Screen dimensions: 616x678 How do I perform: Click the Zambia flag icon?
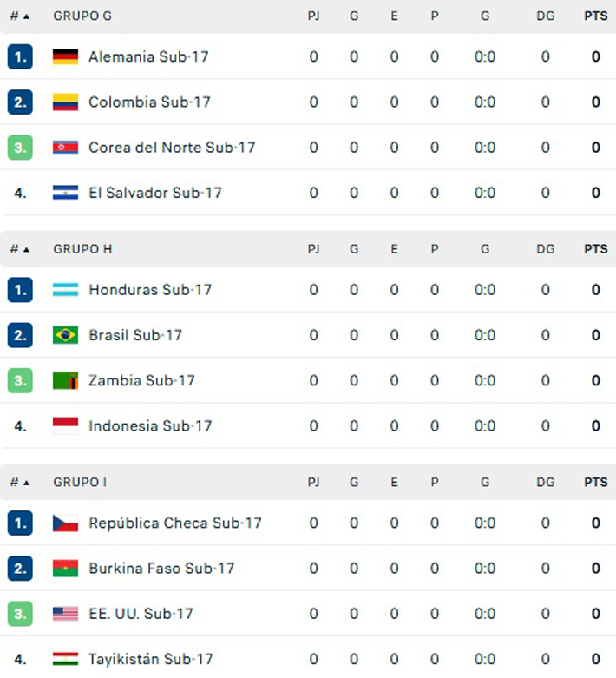click(x=65, y=380)
